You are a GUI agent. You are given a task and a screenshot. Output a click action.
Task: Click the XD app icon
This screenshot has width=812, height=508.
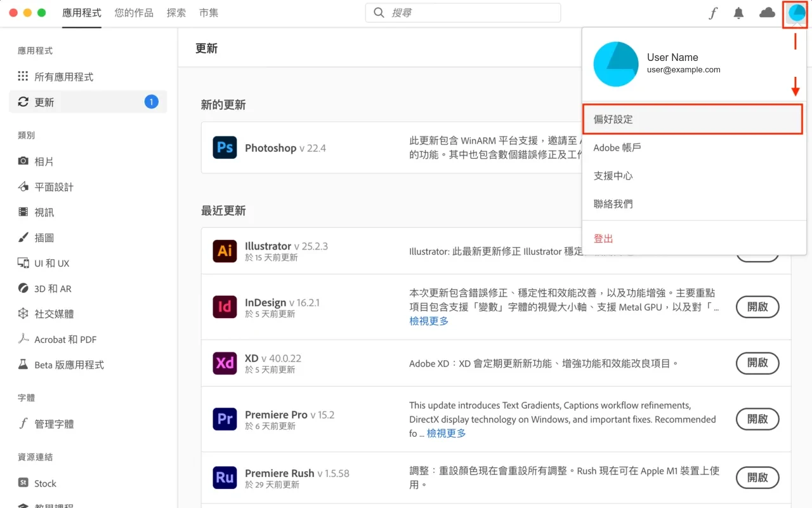click(x=225, y=363)
